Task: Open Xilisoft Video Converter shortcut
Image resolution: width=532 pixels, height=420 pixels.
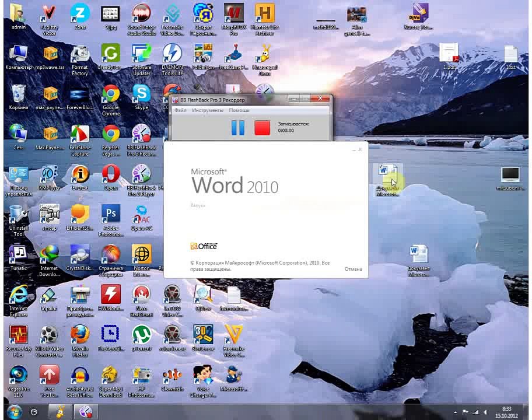Action: [x=49, y=341]
